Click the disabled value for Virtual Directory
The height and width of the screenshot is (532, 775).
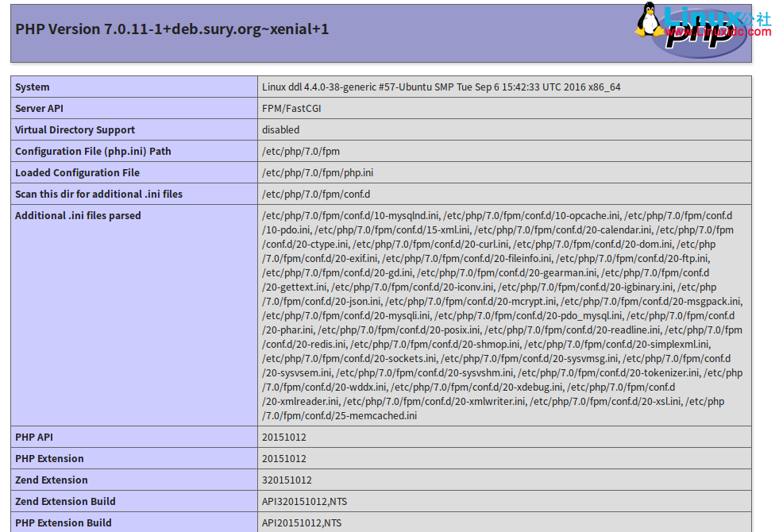pos(281,130)
